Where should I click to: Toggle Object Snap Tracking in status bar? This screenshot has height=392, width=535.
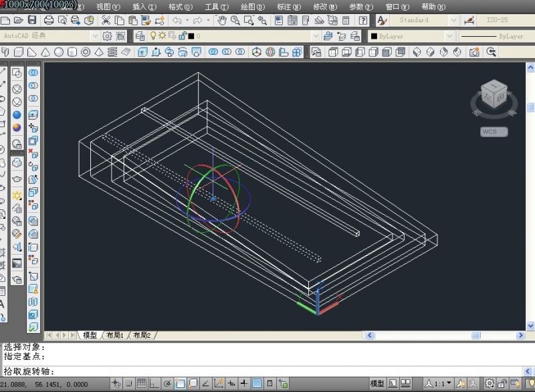206,384
